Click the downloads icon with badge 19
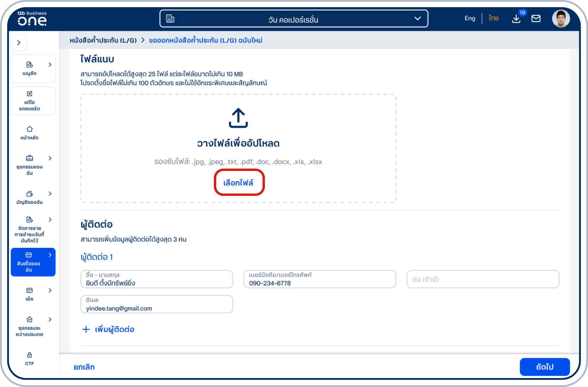This screenshot has height=387, width=588. [x=516, y=19]
